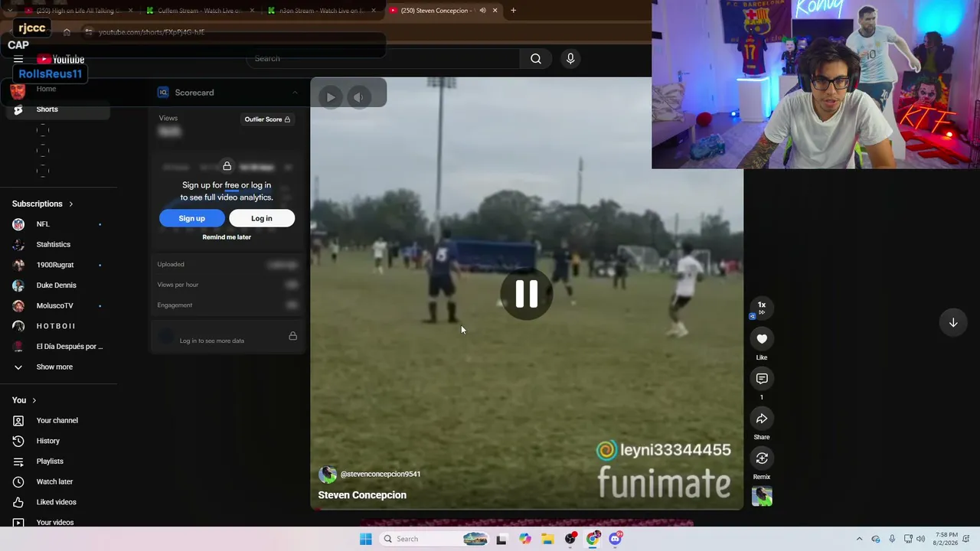Change playback speed 1x button
Image resolution: width=980 pixels, height=551 pixels.
[x=762, y=308]
